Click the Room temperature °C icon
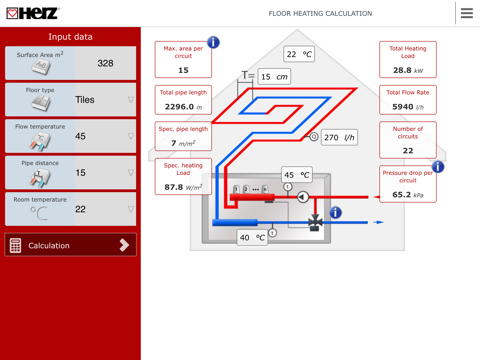This screenshot has height=360, width=480. click(39, 214)
